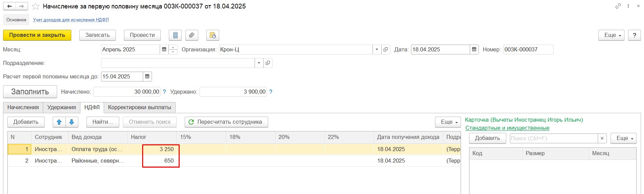The height and width of the screenshot is (194, 644).
Task: Click the back navigation arrow
Action: [9, 6]
